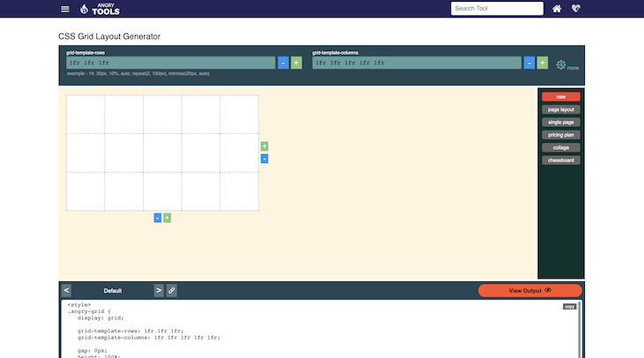Remove a column using columns minus button
Viewport: 644px width, 358px height.
[529, 63]
